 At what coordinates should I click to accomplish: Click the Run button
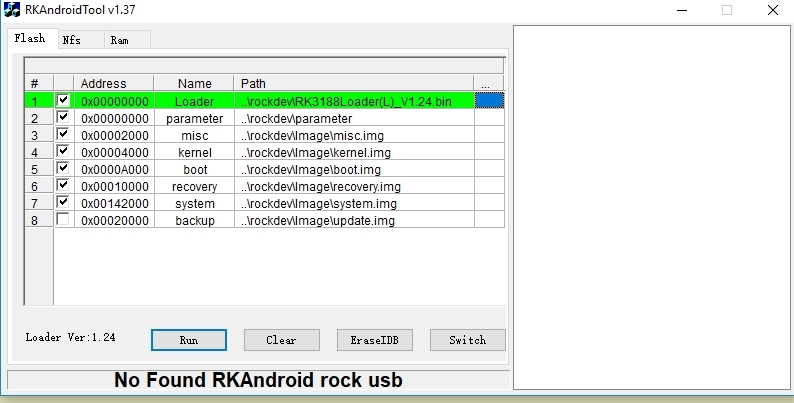click(189, 340)
